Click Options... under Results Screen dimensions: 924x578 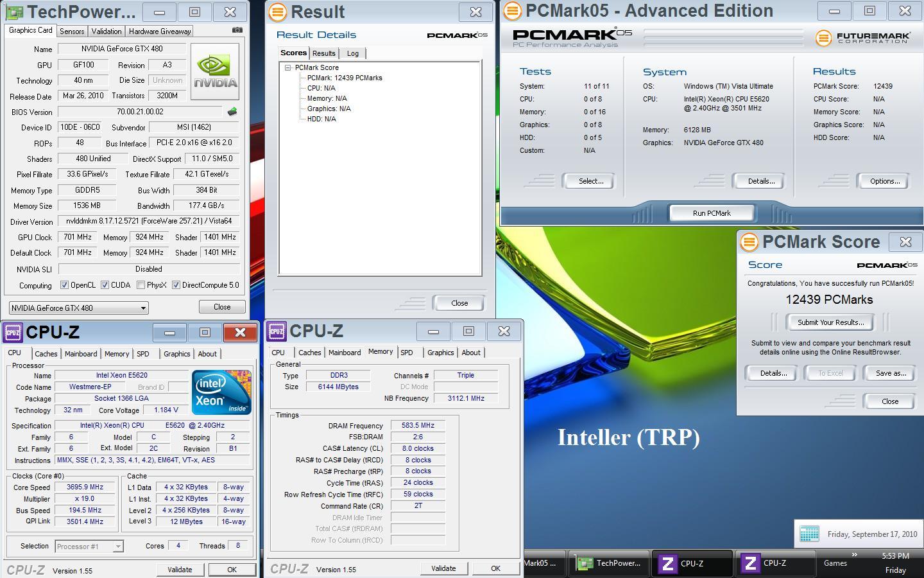point(885,181)
